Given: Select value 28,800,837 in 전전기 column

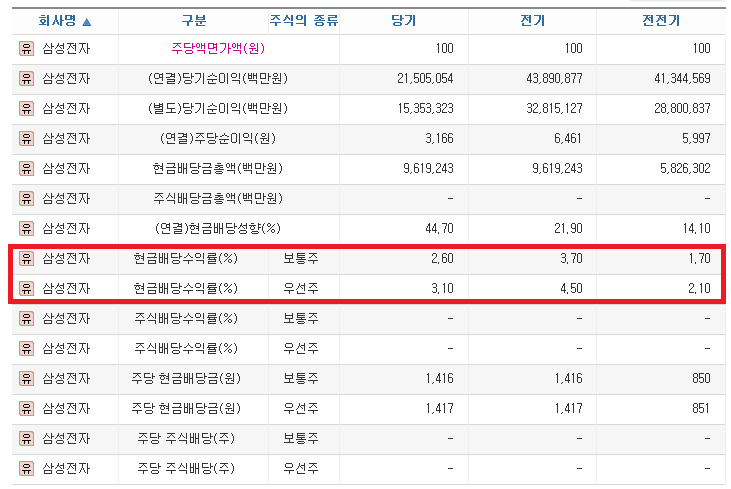Looking at the screenshot, I should coord(683,108).
